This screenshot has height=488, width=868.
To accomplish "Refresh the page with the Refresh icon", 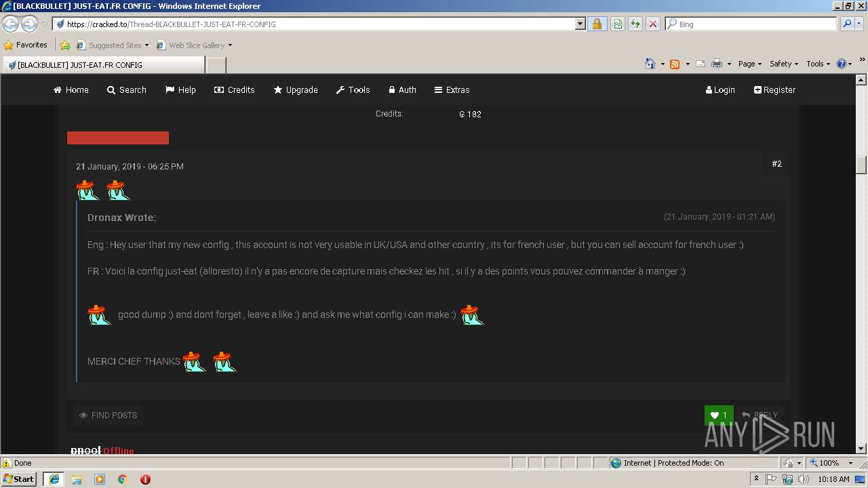I will [x=635, y=24].
